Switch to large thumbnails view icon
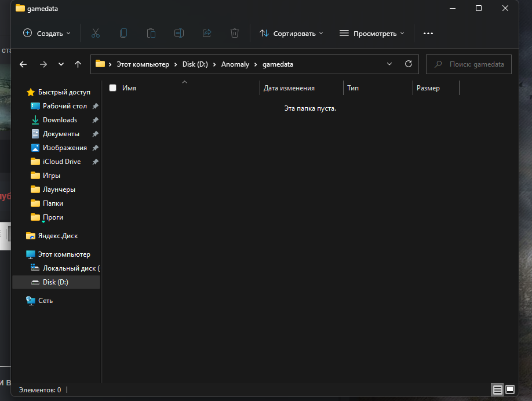This screenshot has width=532, height=401. tap(510, 390)
